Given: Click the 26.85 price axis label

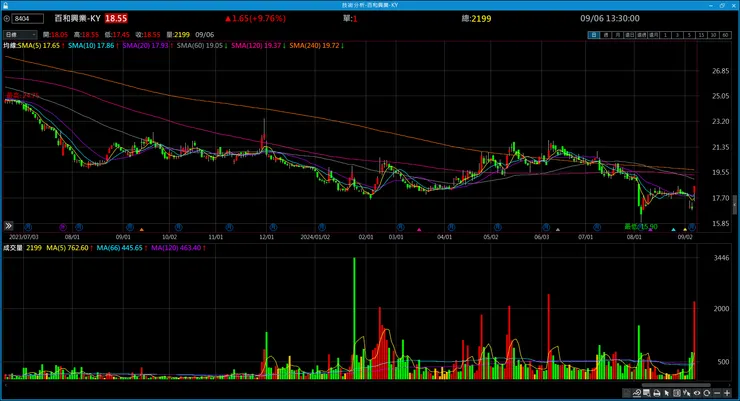Looking at the screenshot, I should click(x=721, y=71).
